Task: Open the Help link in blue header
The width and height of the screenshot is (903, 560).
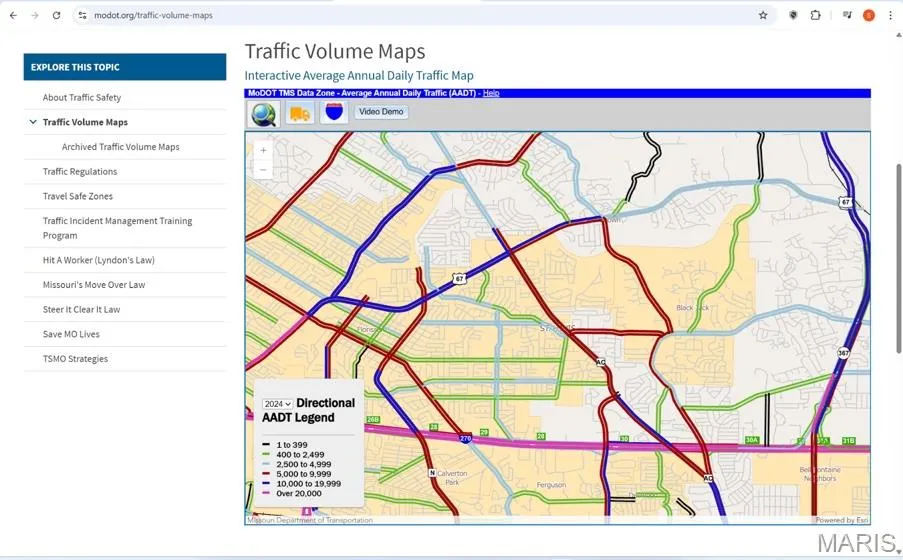Action: click(491, 93)
